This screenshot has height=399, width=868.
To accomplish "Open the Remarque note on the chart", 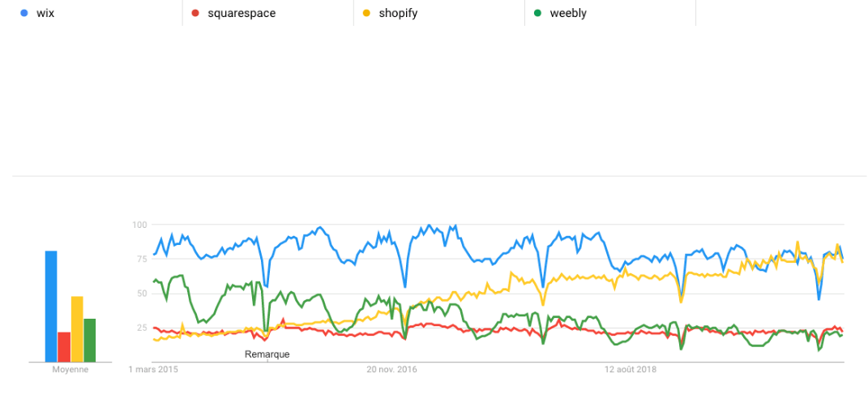I will point(267,354).
